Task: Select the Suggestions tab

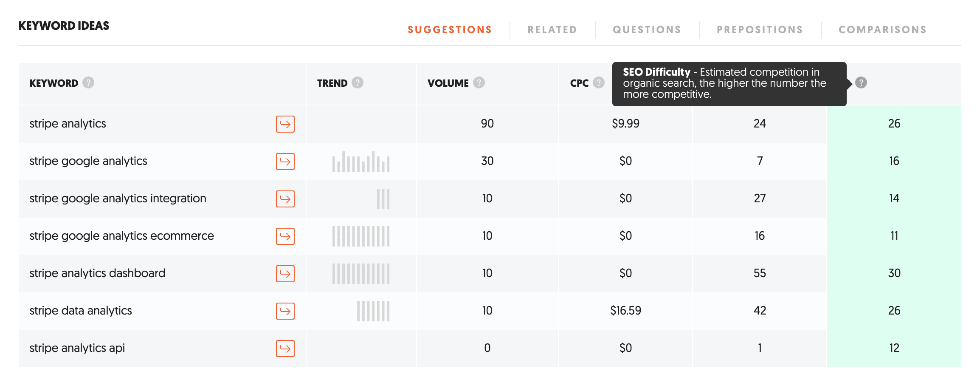Action: pos(450,30)
